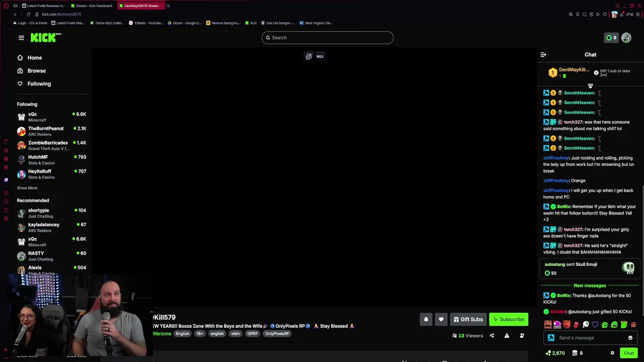Click the browser back arrow
Image resolution: width=644 pixels, height=362 pixels.
[x=15, y=14]
